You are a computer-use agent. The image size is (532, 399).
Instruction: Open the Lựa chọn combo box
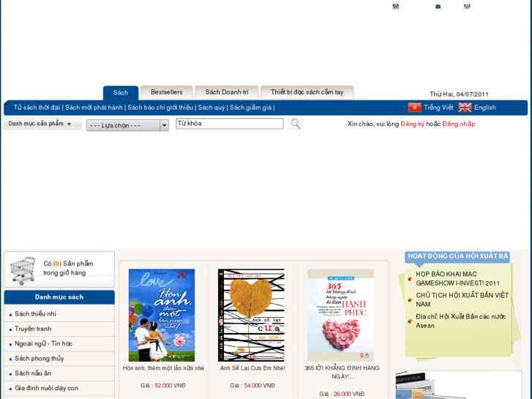[127, 125]
